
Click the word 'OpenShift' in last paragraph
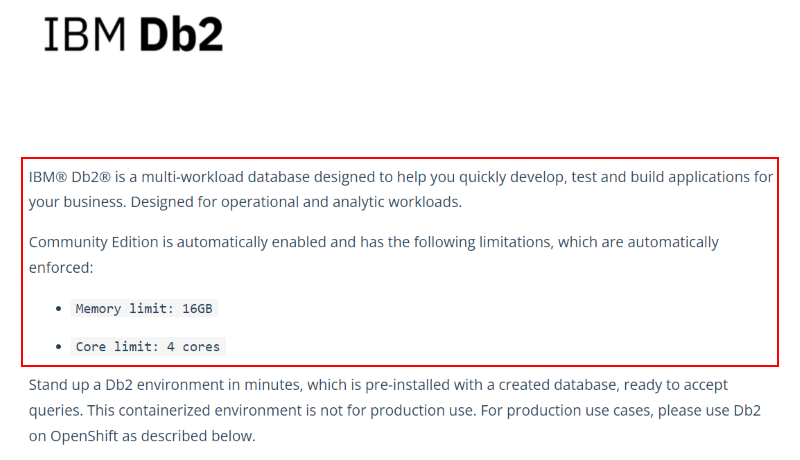[x=84, y=436]
